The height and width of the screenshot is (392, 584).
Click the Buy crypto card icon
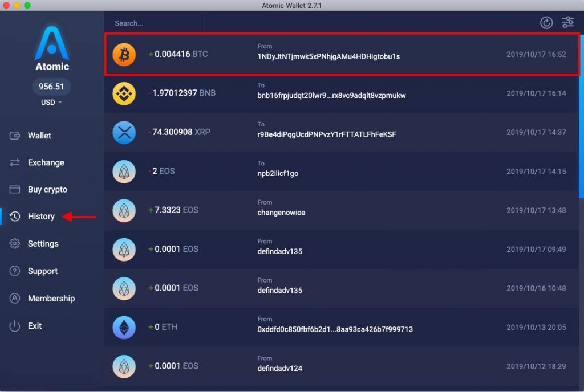[14, 189]
